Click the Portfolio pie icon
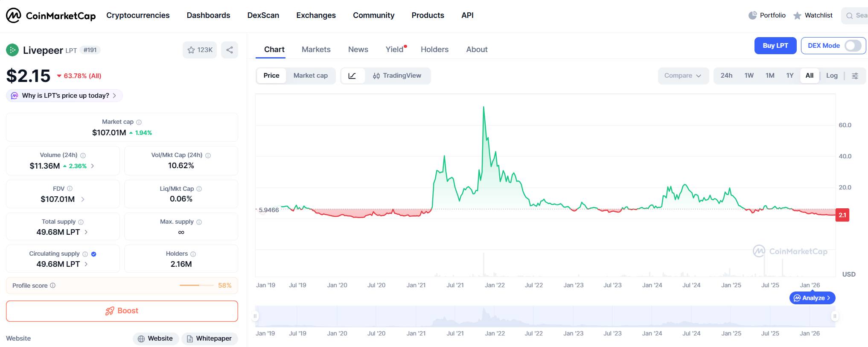 [x=752, y=15]
